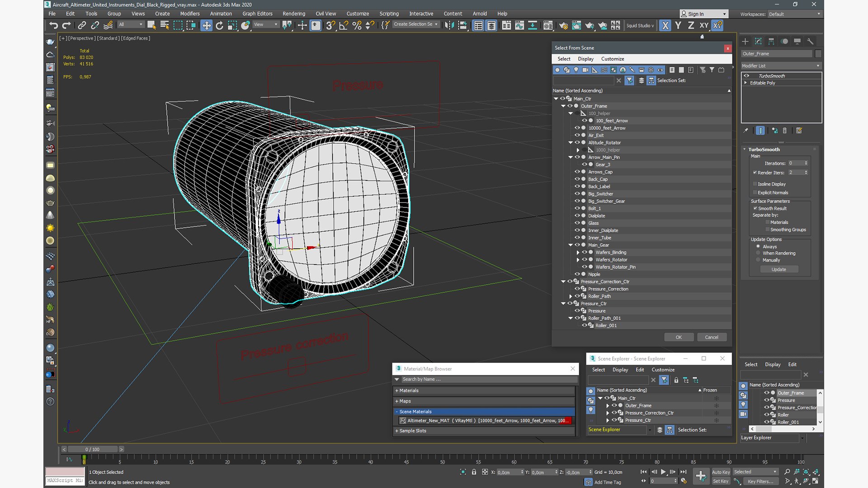Open the Select by Name tool
Screen dimensions: 868x488
(165, 25)
